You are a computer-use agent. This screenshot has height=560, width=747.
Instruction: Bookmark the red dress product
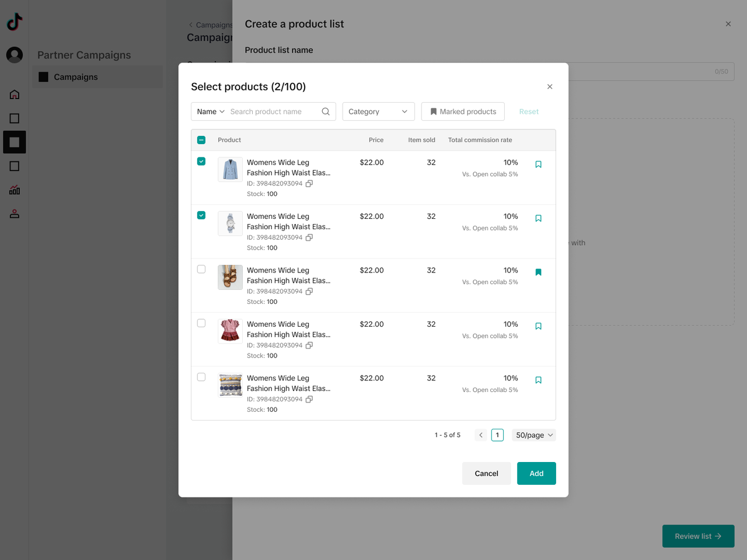538,326
